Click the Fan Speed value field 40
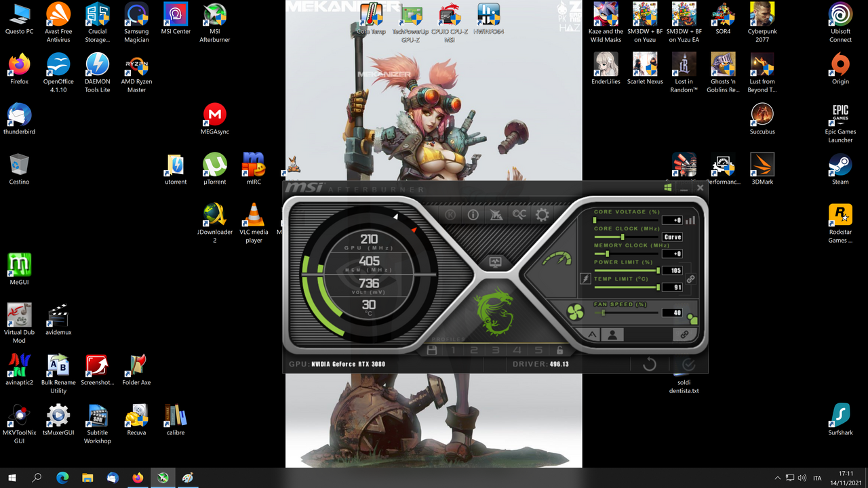This screenshot has height=488, width=868. coord(673,312)
